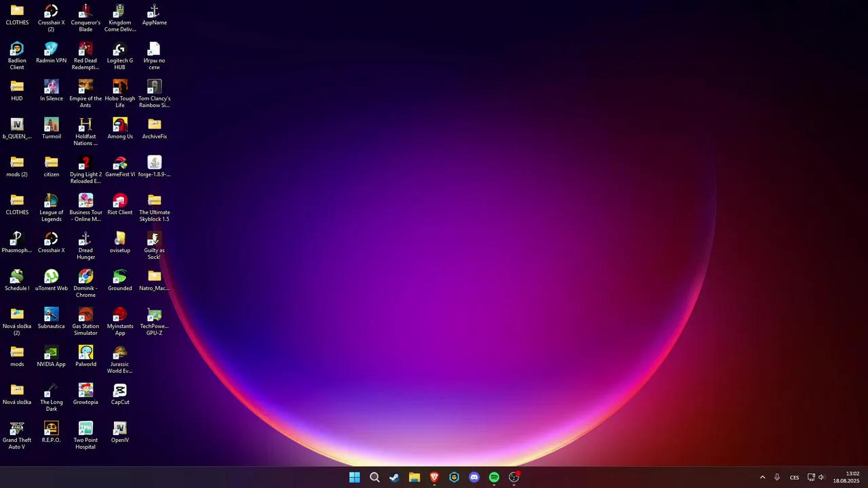
Task: Launch Kingdom Come Deliverance shortcut
Action: point(120,18)
